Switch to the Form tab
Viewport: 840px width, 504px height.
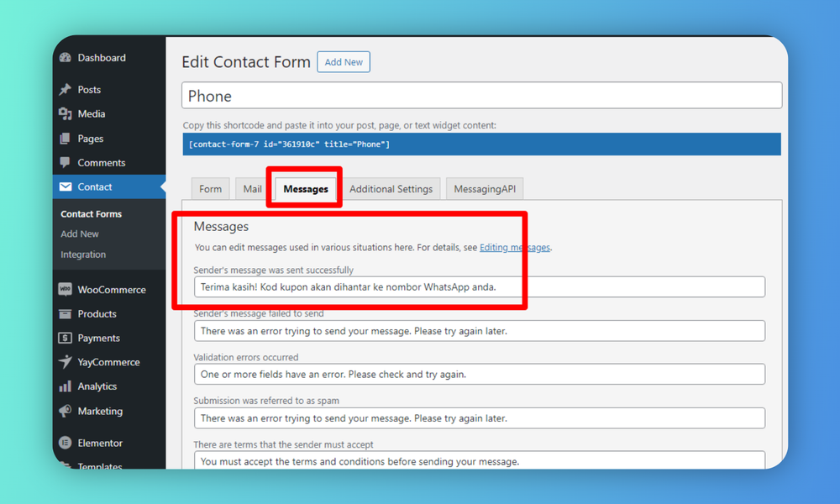coord(211,188)
